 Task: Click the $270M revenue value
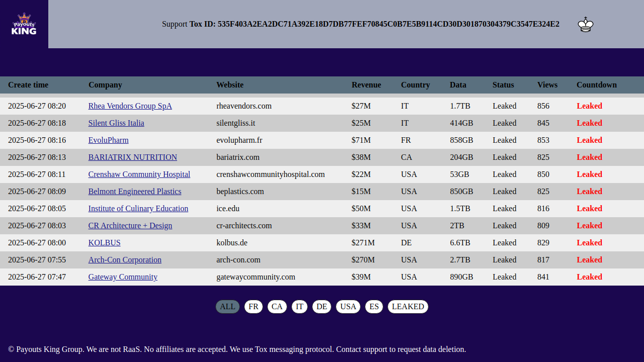(363, 260)
